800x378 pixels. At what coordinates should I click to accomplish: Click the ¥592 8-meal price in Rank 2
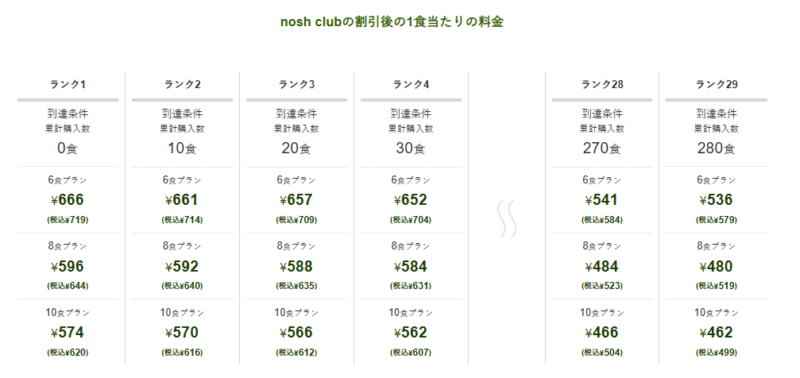182,266
